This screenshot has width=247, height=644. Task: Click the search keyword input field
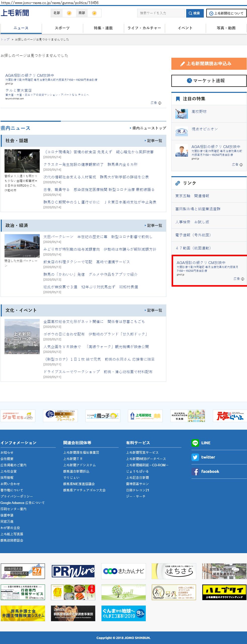point(161,13)
